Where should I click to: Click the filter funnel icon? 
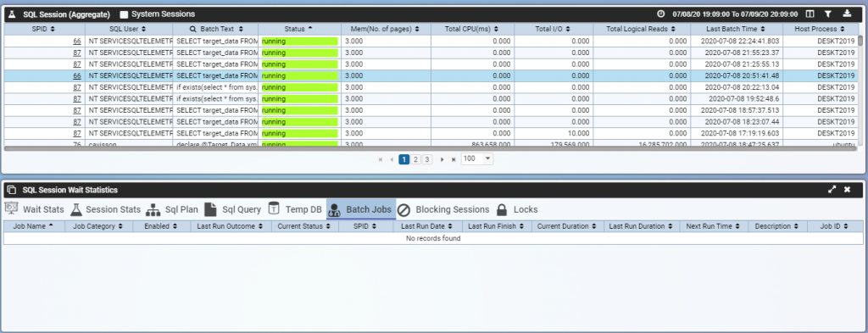click(828, 14)
